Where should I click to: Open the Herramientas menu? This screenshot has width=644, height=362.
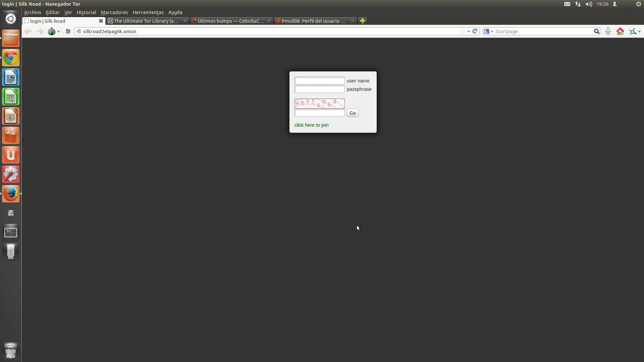(148, 12)
